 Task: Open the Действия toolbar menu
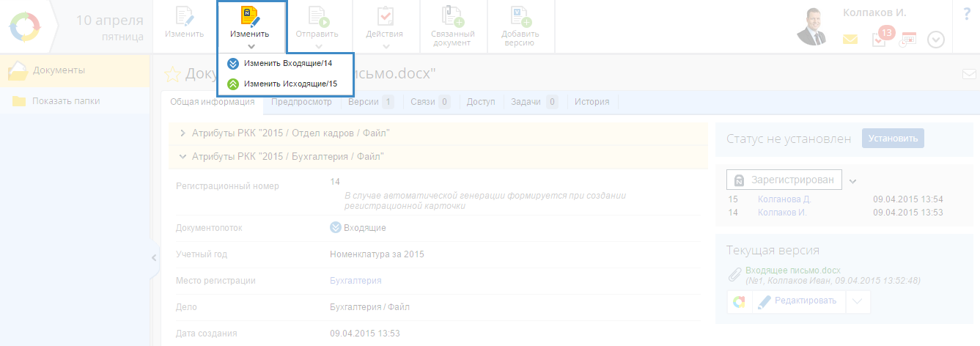[384, 26]
